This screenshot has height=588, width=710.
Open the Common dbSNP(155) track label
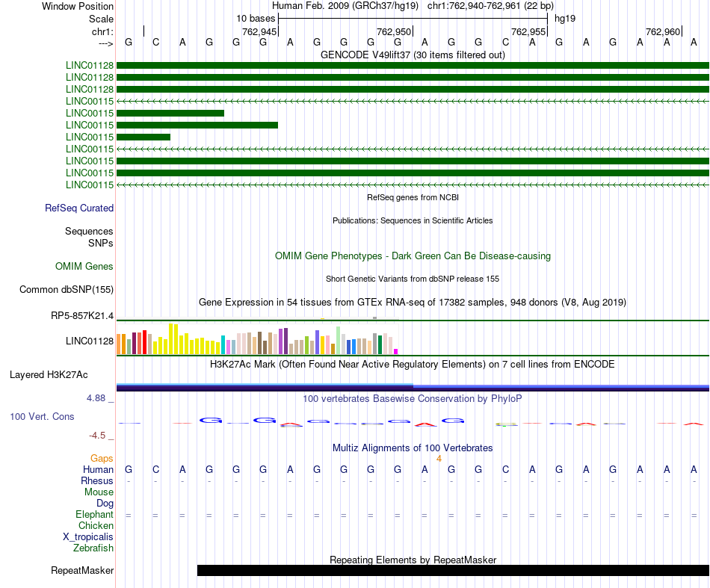[66, 289]
